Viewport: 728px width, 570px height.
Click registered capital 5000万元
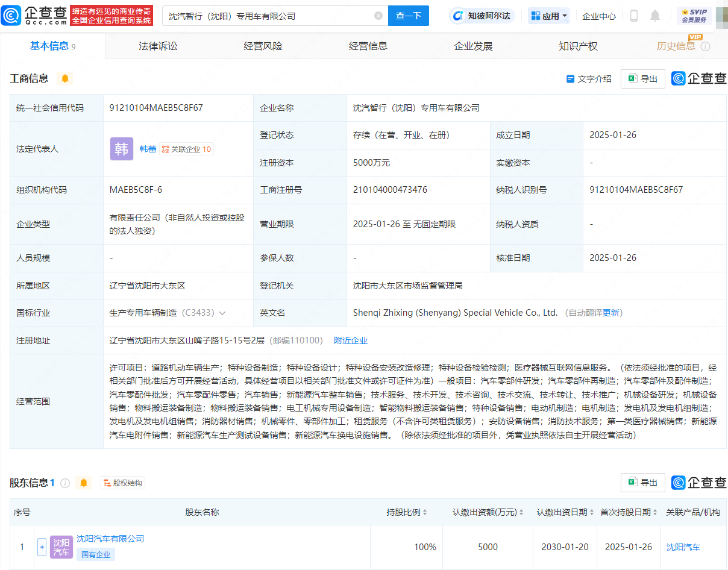click(x=371, y=163)
